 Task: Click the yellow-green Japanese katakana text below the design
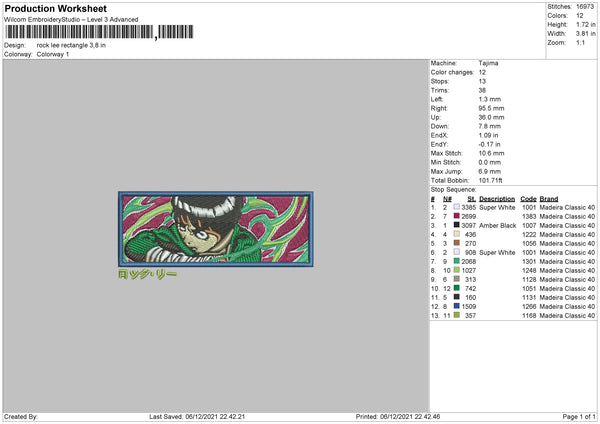coord(147,274)
